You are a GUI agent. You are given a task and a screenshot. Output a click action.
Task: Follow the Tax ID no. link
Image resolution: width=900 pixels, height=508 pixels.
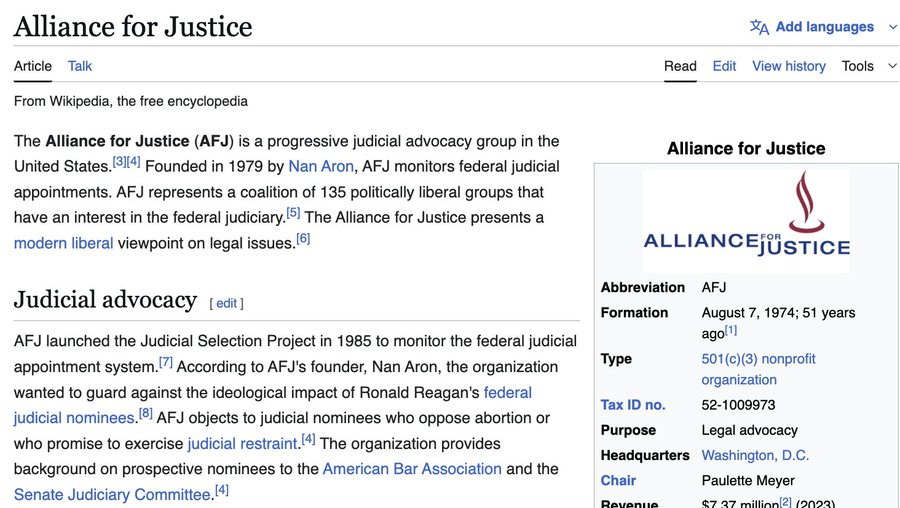tap(633, 405)
